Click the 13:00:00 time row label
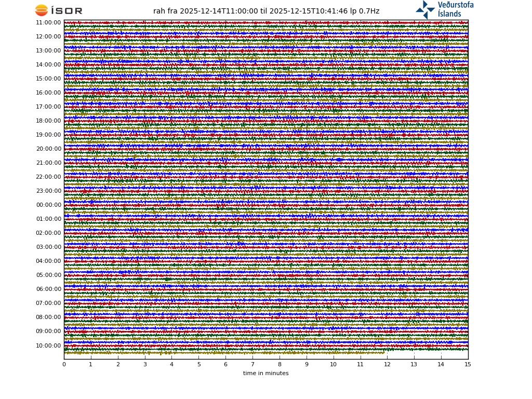Viewport: 532px width, 399px height. pos(48,51)
